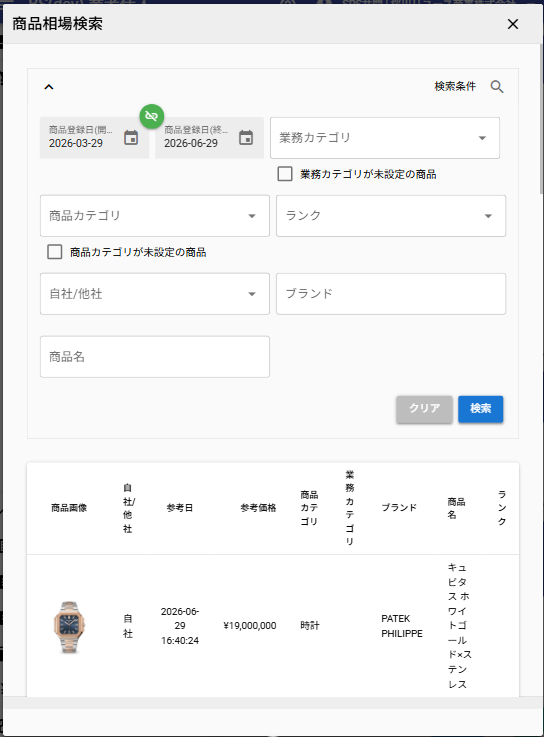The width and height of the screenshot is (544, 737).
Task: Open calendar for registration end date
Action: (x=246, y=138)
